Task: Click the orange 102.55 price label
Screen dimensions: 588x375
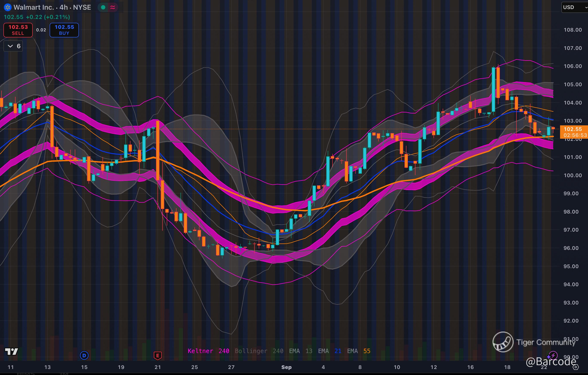Action: [573, 129]
